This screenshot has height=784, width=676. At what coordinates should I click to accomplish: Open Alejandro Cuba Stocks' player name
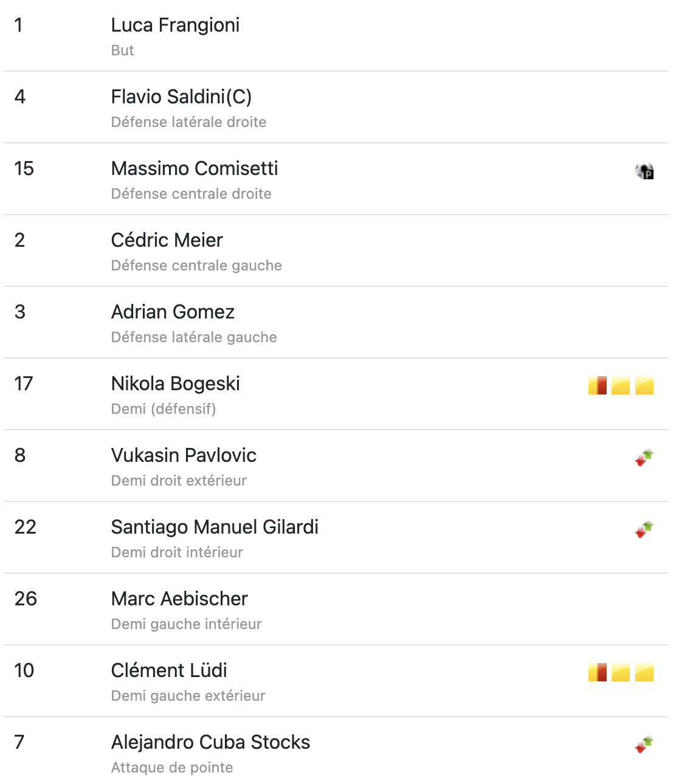click(x=210, y=742)
